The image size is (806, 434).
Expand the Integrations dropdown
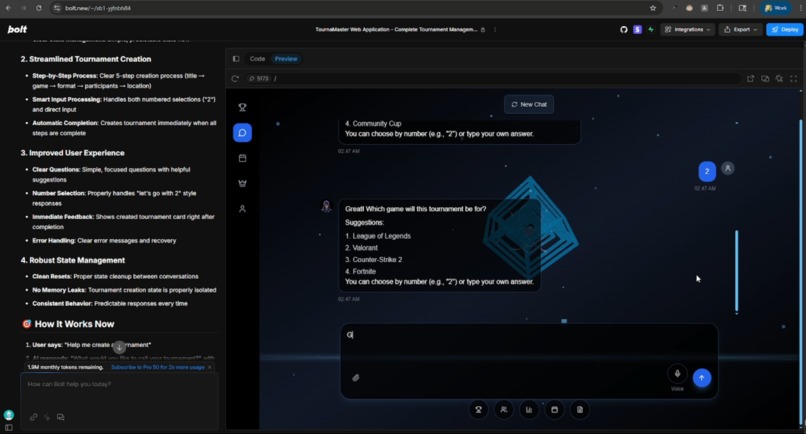[687, 30]
